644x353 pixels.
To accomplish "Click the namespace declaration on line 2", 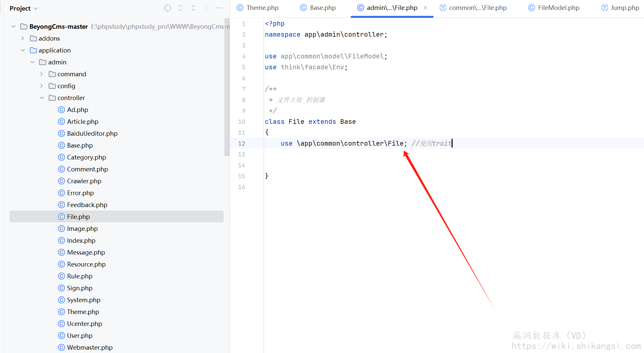I will (x=326, y=34).
